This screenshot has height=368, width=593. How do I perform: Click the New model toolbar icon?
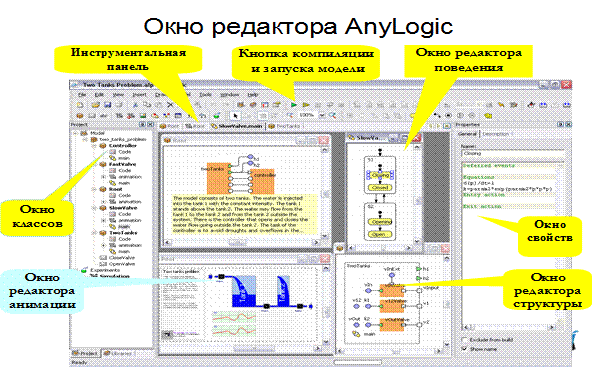click(x=79, y=105)
